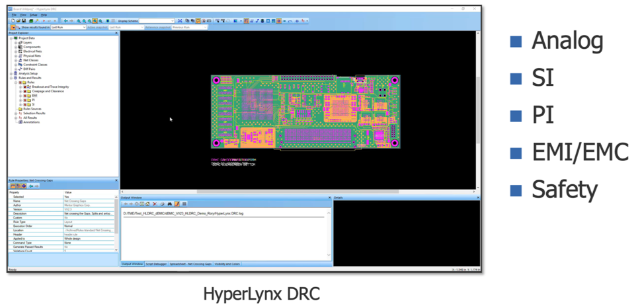Image resolution: width=644 pixels, height=305 pixels.
Task: Click the green back arrow in main toolbar
Action: coord(65,20)
